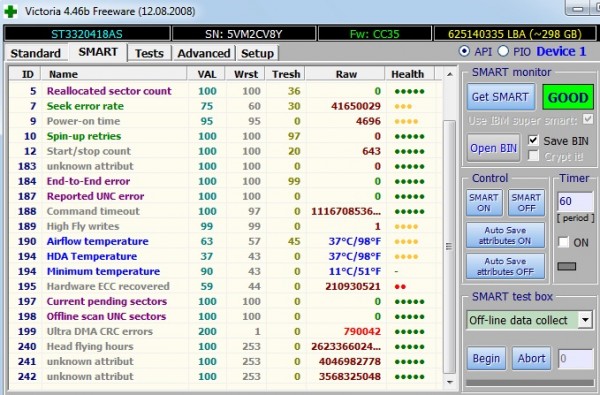Click Auto Save attributes ON button
The image size is (600, 395).
tap(505, 235)
